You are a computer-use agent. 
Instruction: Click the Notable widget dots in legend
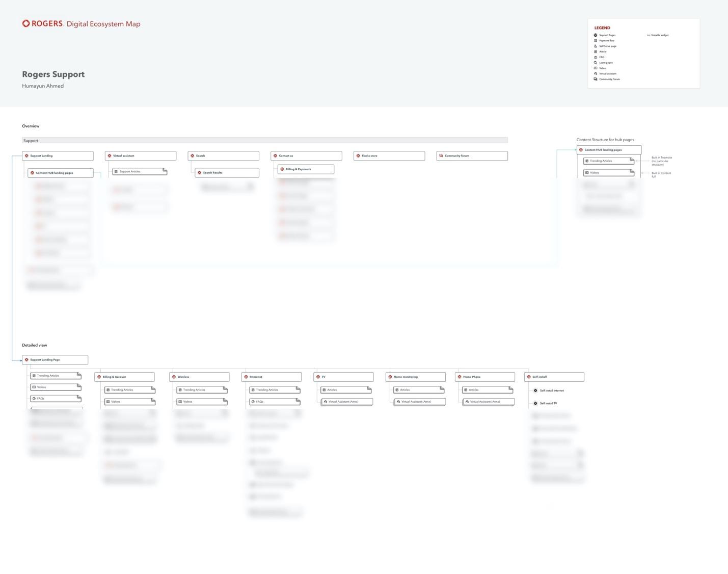click(649, 35)
